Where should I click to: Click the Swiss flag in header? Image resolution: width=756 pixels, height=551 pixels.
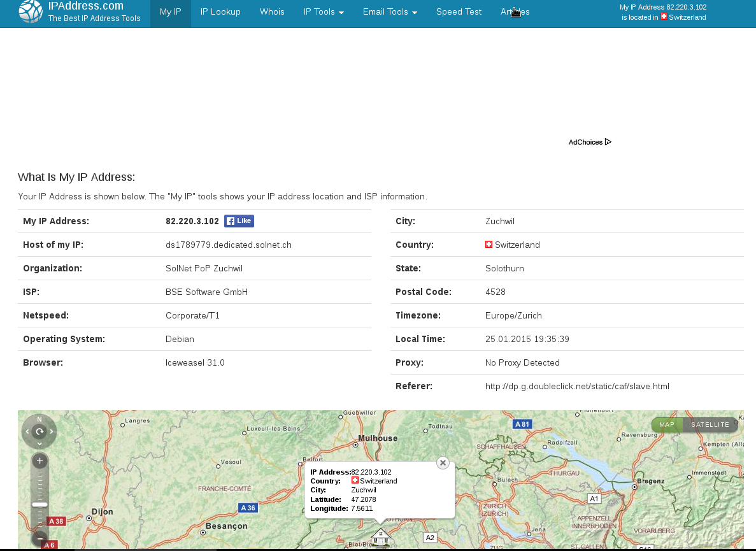coord(664,17)
